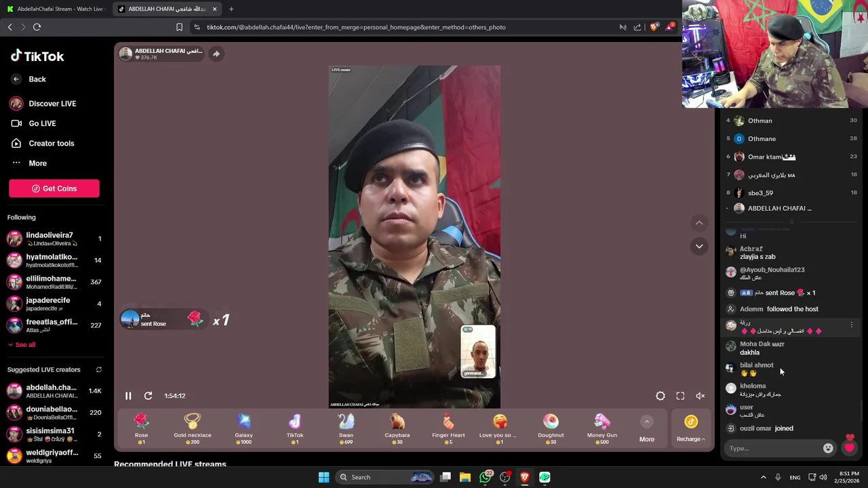Image resolution: width=868 pixels, height=488 pixels.
Task: Expand See all following list
Action: (x=22, y=345)
